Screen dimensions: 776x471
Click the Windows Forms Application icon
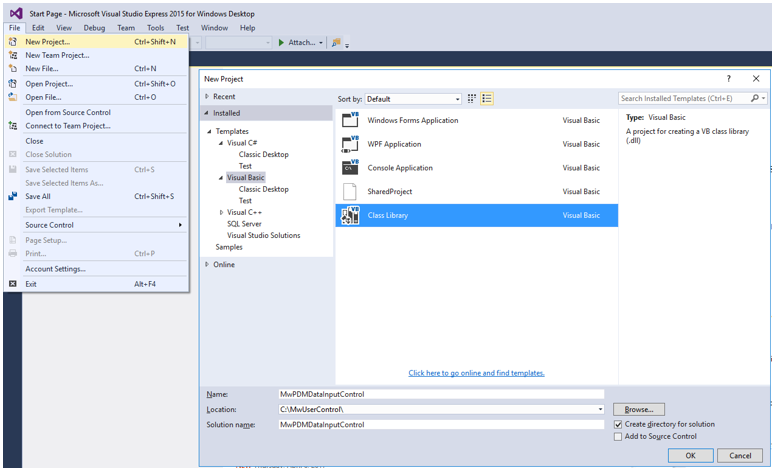click(350, 120)
